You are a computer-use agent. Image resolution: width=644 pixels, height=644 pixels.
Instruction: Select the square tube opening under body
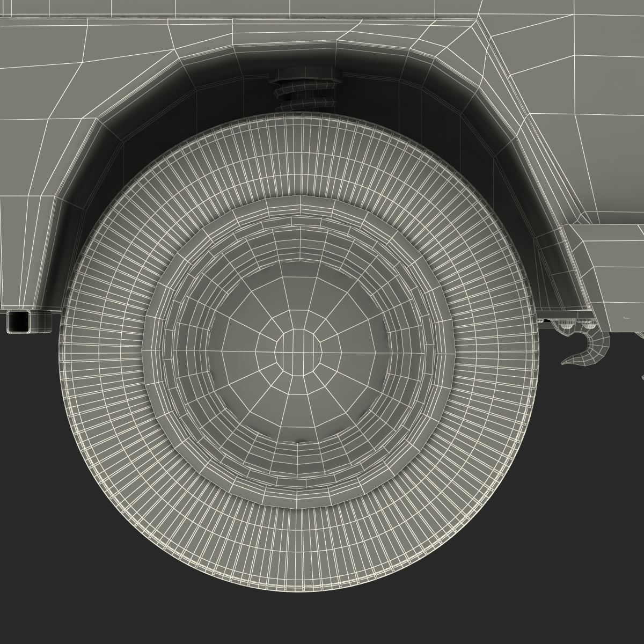pyautogui.click(x=19, y=321)
